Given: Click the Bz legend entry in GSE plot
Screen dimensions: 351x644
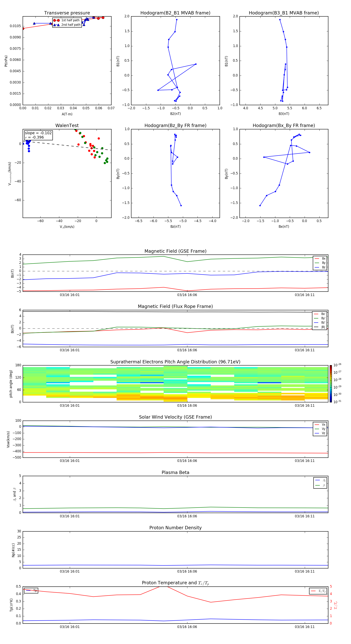Looking at the screenshot, I should click(x=320, y=267).
